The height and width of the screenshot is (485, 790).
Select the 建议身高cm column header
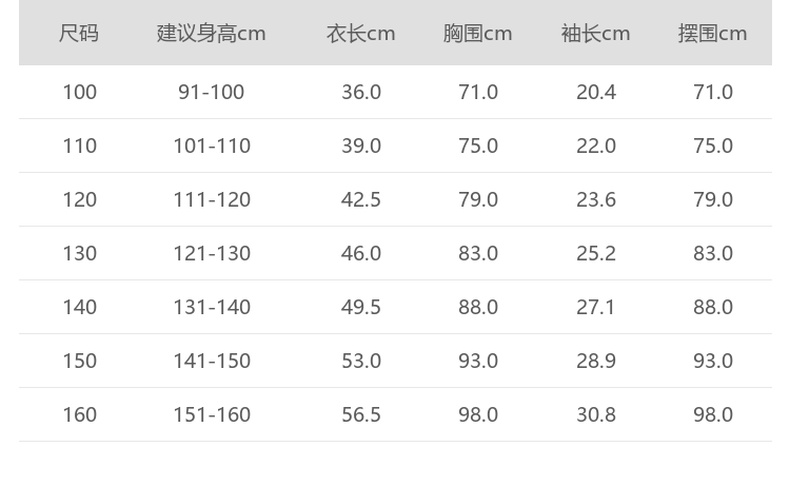coord(211,34)
